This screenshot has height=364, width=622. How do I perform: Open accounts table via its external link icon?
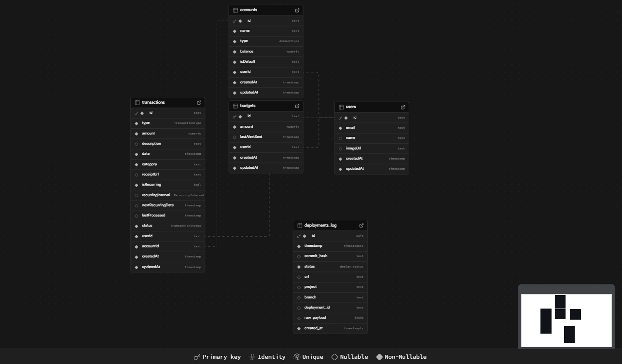click(x=297, y=10)
